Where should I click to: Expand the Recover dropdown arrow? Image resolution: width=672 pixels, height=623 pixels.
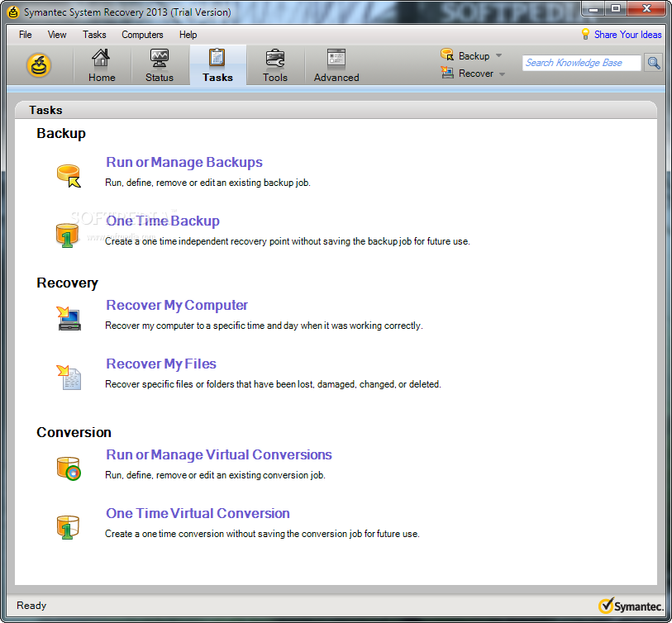point(502,74)
